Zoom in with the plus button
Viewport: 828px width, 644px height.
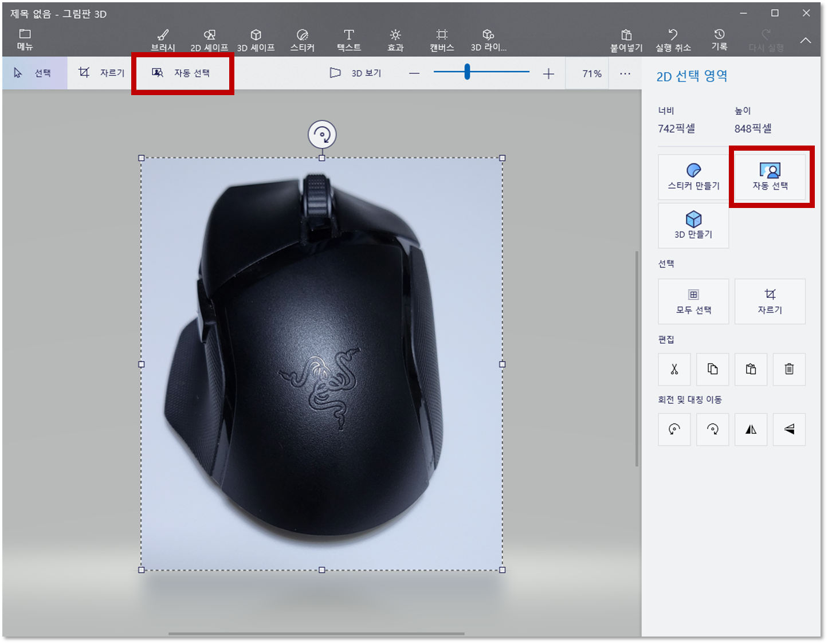[548, 73]
